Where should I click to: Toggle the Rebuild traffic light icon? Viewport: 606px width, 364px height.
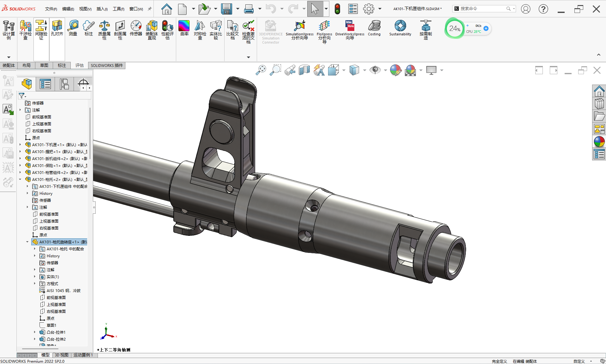point(337,9)
